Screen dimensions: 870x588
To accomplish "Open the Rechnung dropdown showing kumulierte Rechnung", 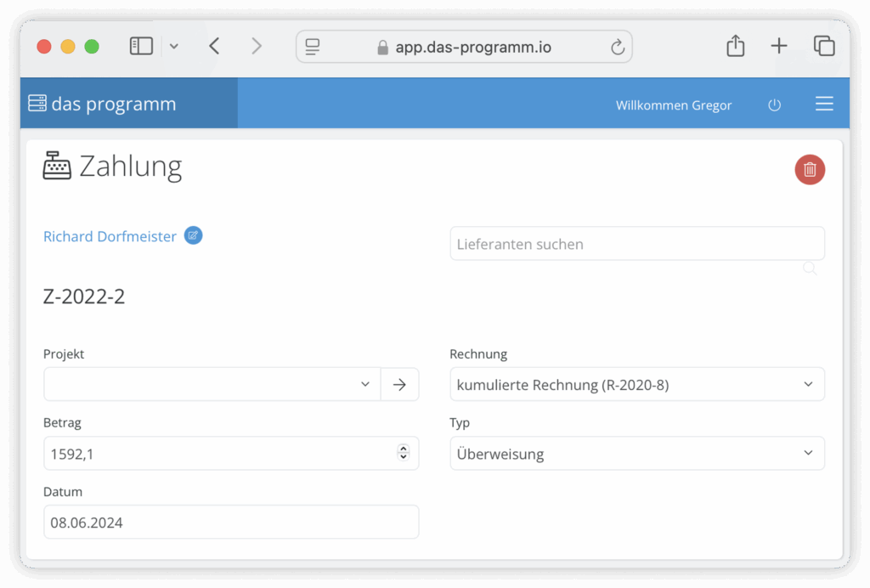I will pos(636,384).
